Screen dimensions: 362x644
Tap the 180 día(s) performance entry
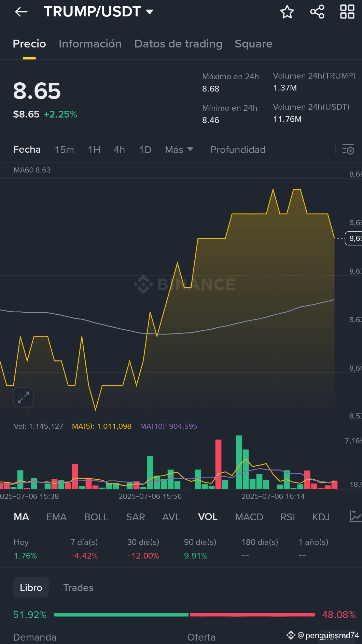point(260,549)
